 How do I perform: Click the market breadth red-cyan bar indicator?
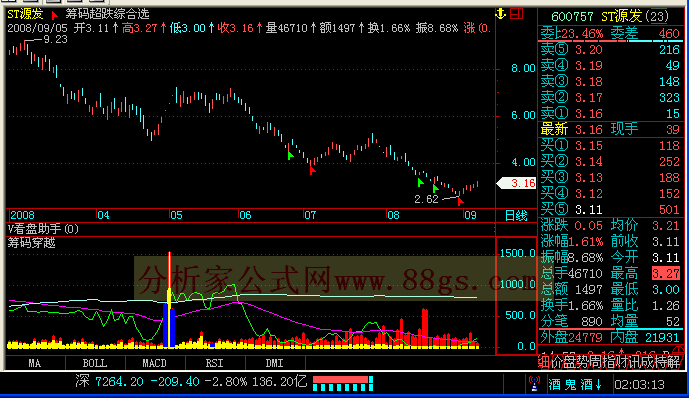(343, 383)
